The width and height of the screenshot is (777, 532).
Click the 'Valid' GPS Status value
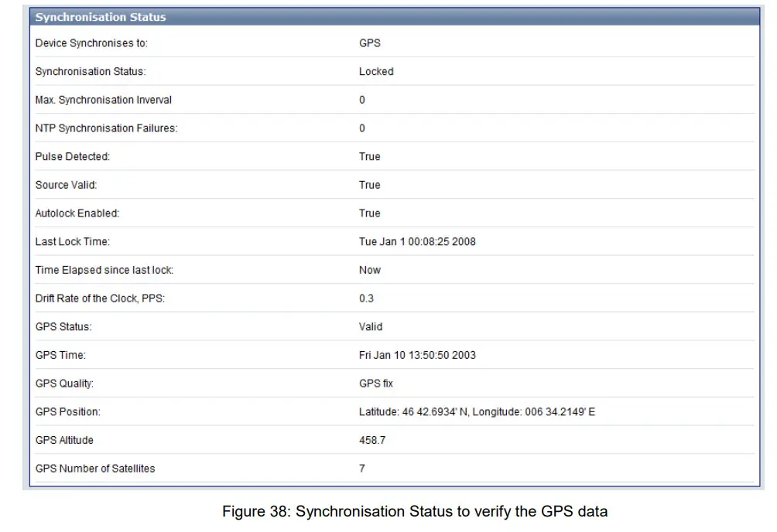[371, 326]
